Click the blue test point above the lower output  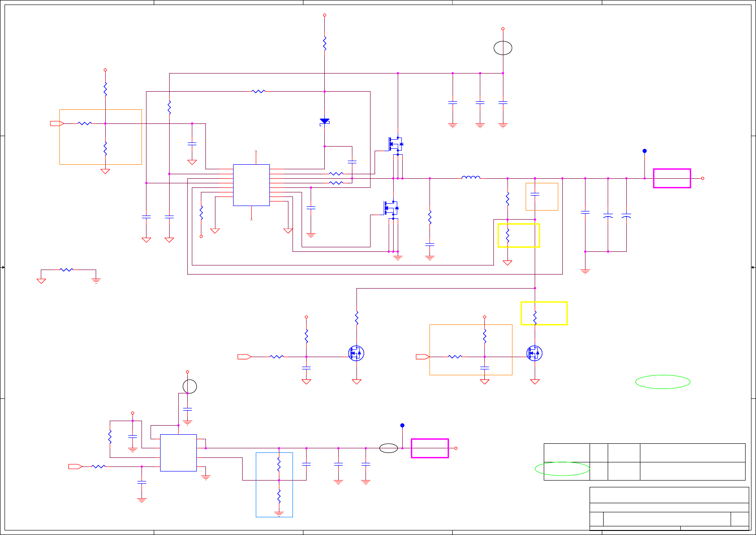point(402,426)
